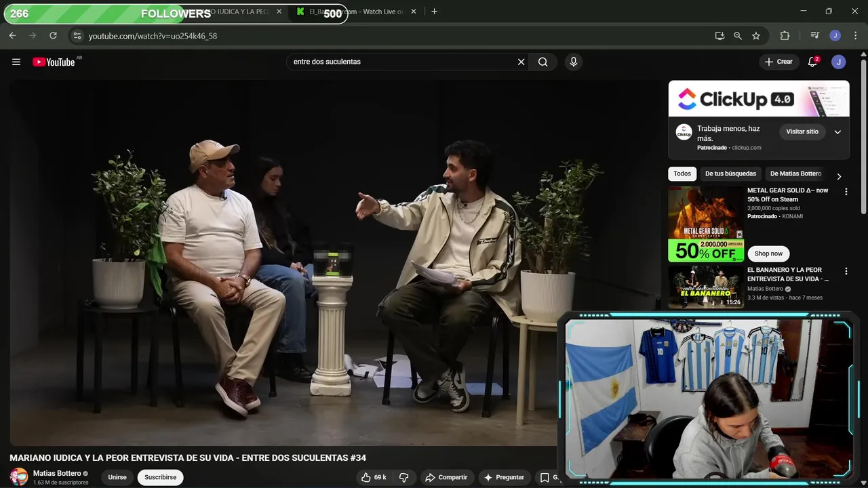Open the Crear upload menu
This screenshot has height=488, width=868.
[x=778, y=62]
